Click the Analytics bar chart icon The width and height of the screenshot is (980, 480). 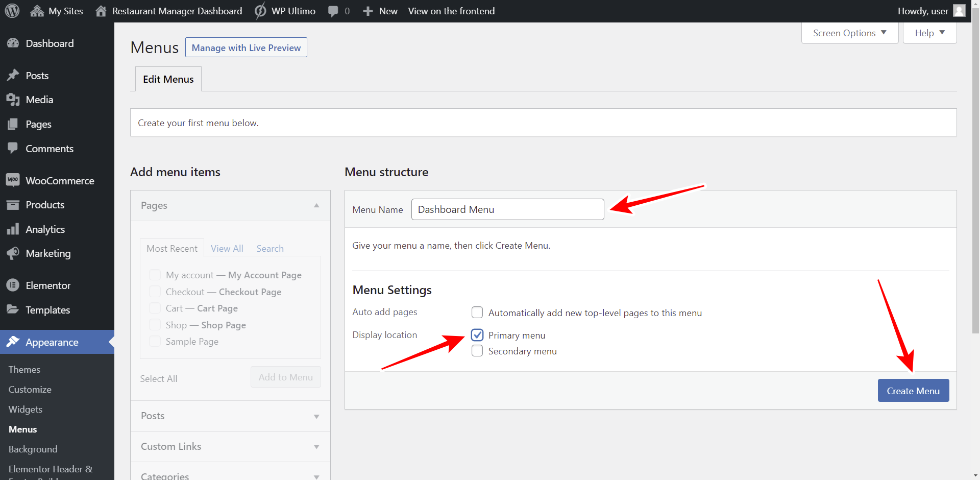click(x=13, y=229)
